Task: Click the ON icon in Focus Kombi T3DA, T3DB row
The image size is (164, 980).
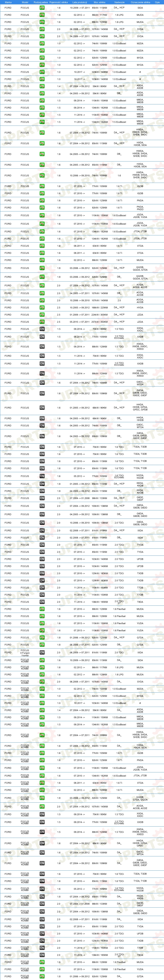Action: tap(42, 874)
